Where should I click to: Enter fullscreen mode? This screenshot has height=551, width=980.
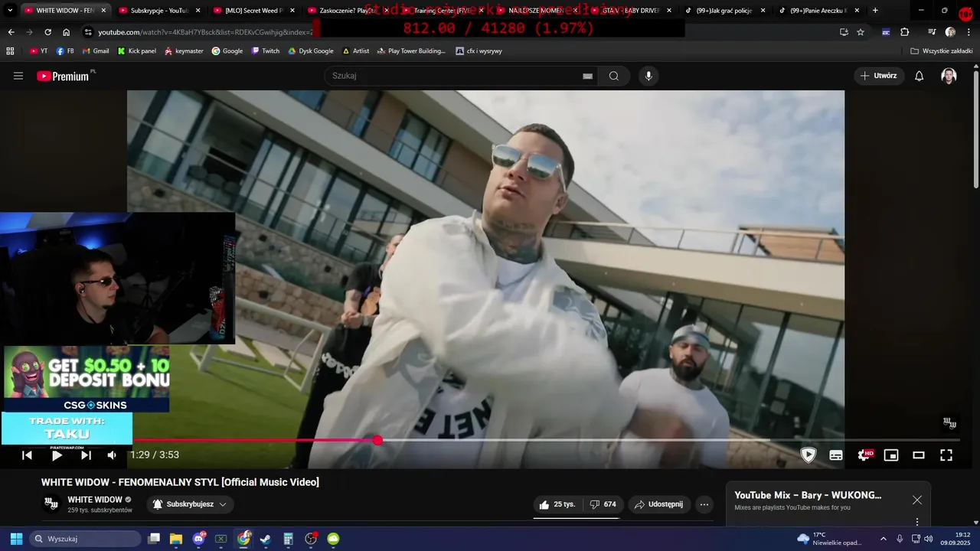tap(946, 455)
